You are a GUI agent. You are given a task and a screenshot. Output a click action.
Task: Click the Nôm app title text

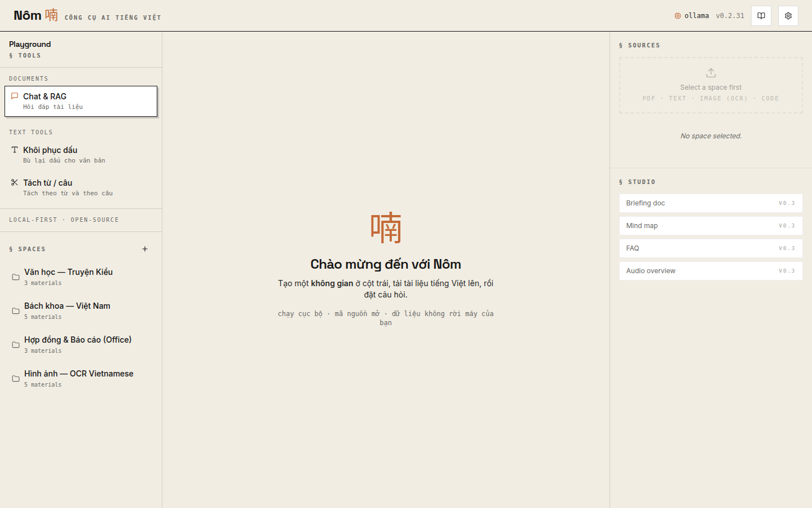click(28, 15)
